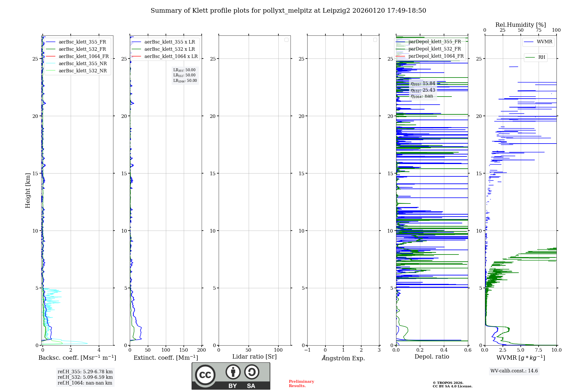This screenshot has width=577, height=392.
Task: Click the Rel.Humidity [%] top axis label
Action: (x=520, y=25)
